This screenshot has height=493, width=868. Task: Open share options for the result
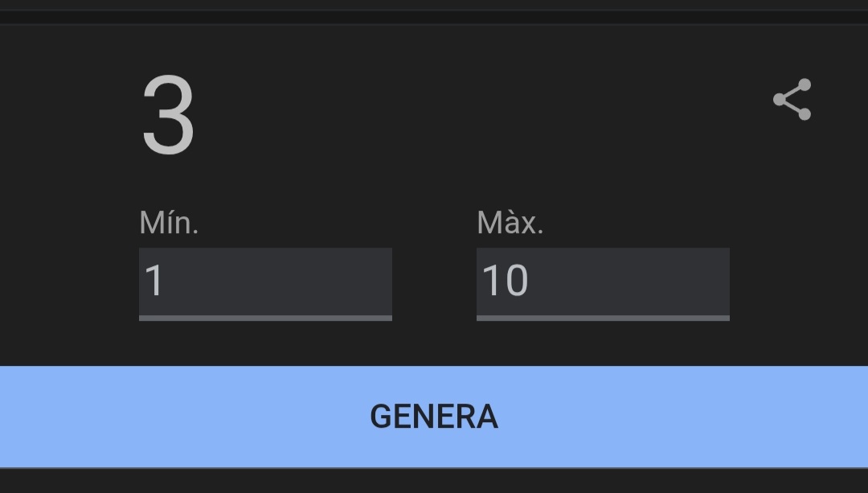pyautogui.click(x=792, y=99)
